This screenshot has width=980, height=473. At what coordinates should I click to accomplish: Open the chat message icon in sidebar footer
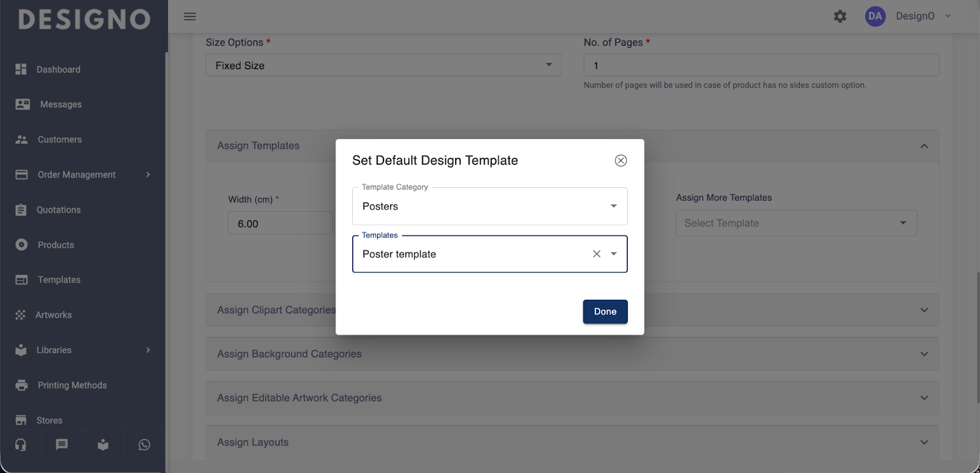[x=62, y=445]
